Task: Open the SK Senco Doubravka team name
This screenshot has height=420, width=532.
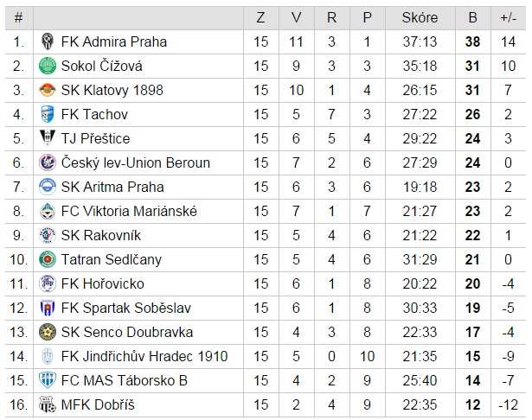Action: [x=127, y=332]
